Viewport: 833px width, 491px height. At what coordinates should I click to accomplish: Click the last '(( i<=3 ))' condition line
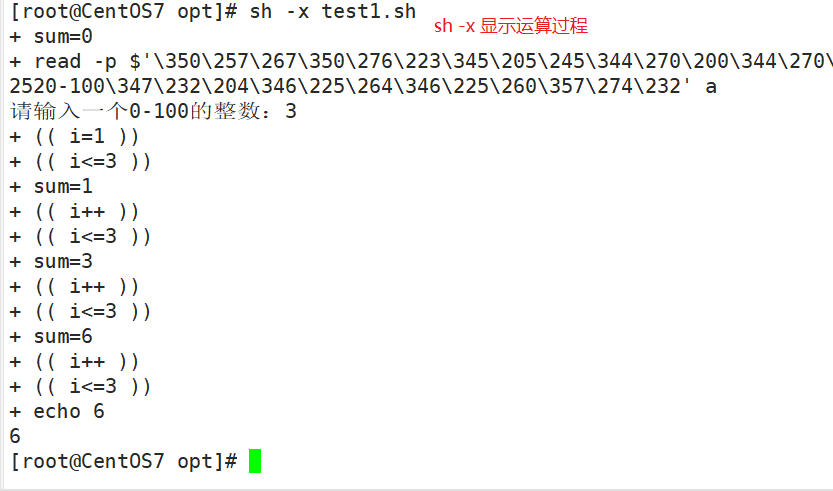[93, 386]
